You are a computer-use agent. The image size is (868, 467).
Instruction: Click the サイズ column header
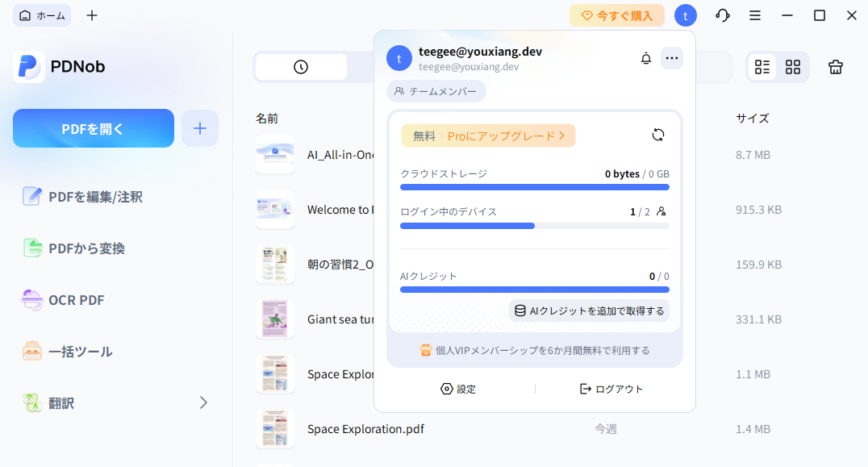(753, 119)
